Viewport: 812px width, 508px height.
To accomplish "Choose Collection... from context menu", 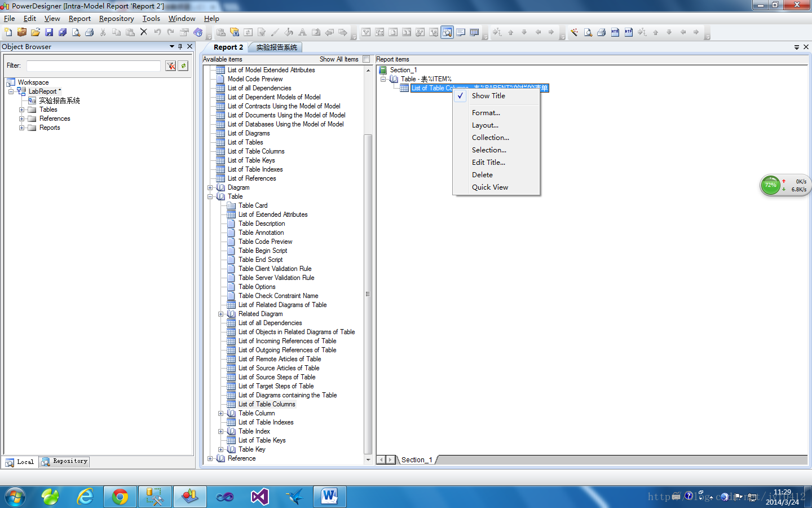I will 496,138.
